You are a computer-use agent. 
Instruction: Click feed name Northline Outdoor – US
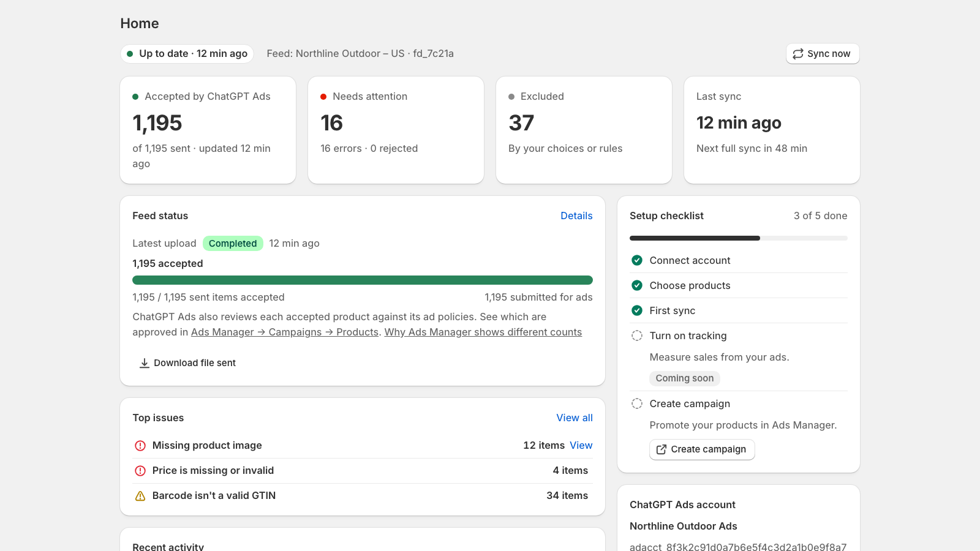(350, 53)
